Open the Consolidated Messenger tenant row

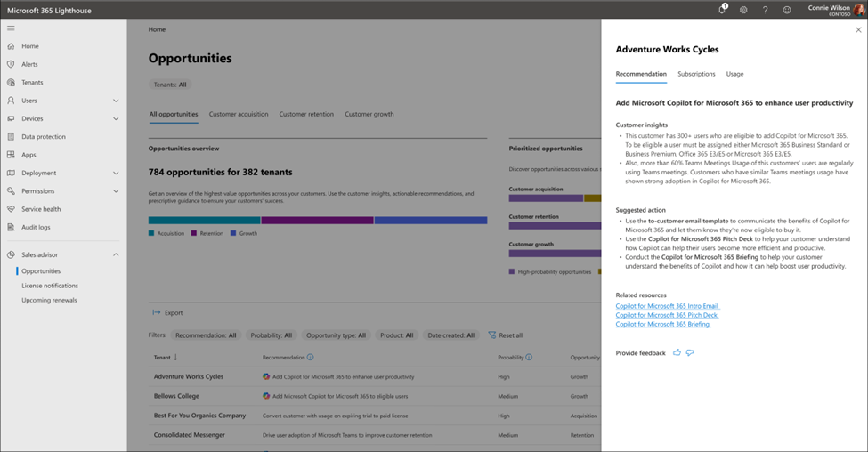[375, 435]
